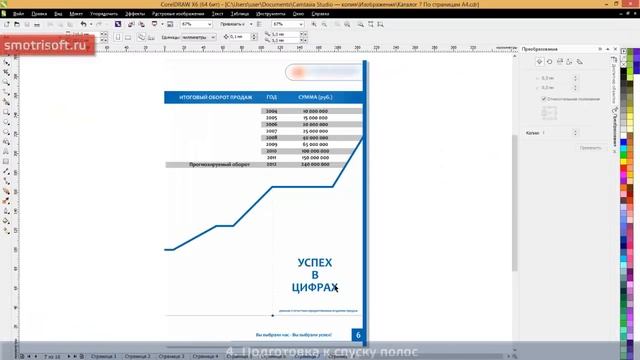
Task: Click the Open file icon
Action: point(17,24)
